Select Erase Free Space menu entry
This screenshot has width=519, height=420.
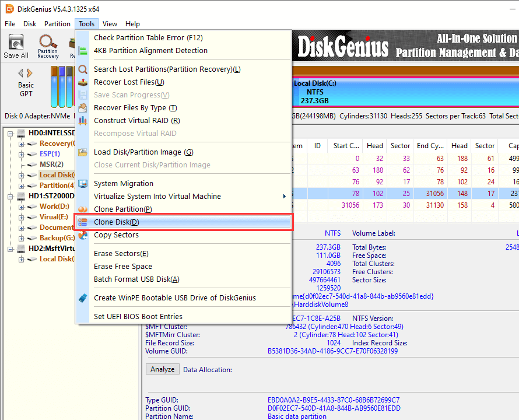(122, 267)
